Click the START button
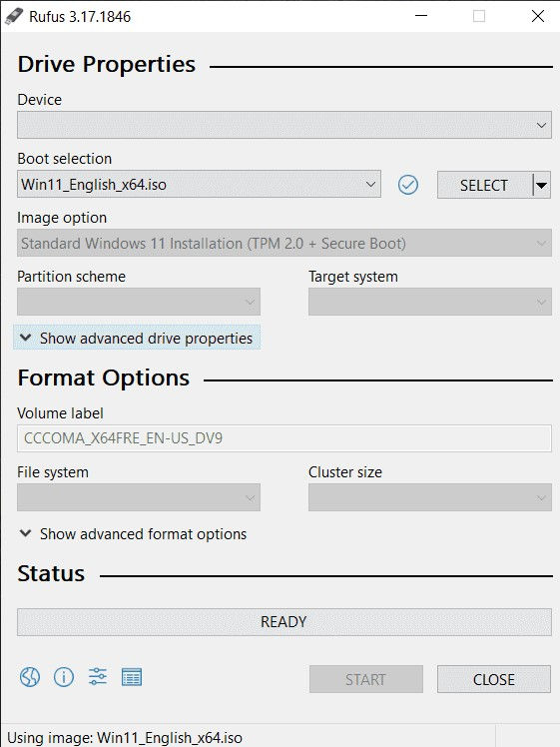560x747 pixels. point(366,679)
